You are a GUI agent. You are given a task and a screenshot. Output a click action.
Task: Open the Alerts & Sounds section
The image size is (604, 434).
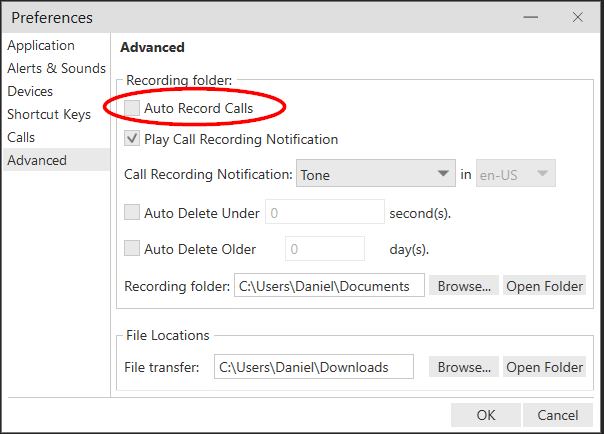pos(56,69)
